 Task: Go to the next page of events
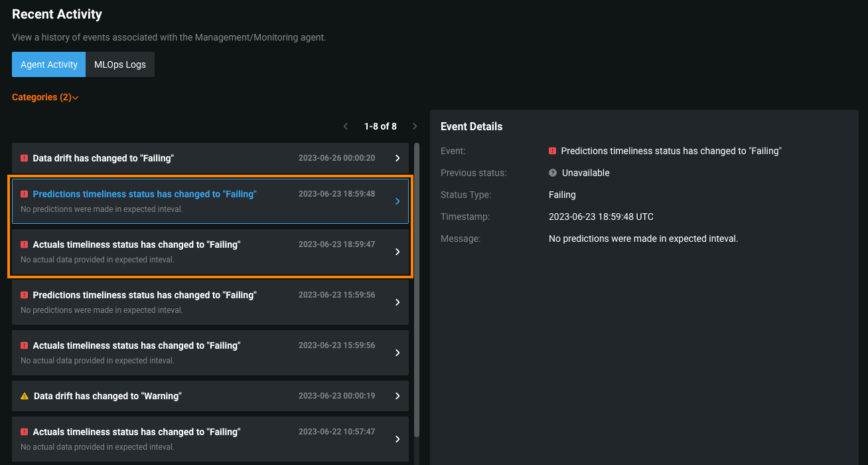click(415, 126)
